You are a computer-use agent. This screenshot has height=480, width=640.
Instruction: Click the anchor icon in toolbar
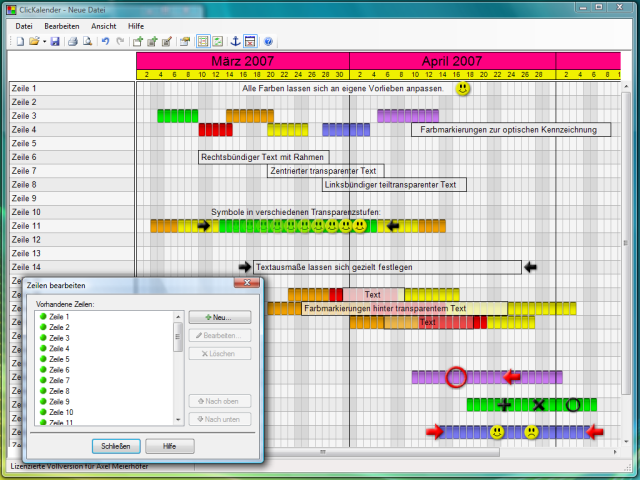235,41
